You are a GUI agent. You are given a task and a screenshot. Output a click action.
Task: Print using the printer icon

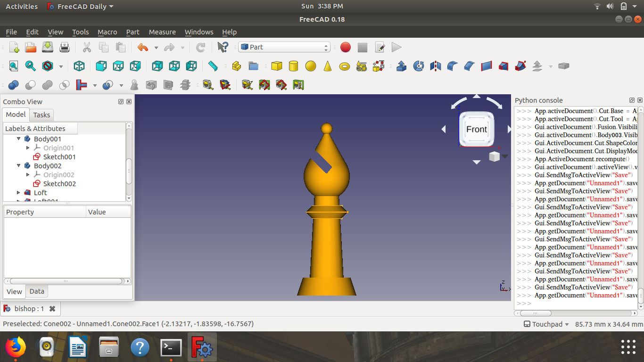pos(65,47)
